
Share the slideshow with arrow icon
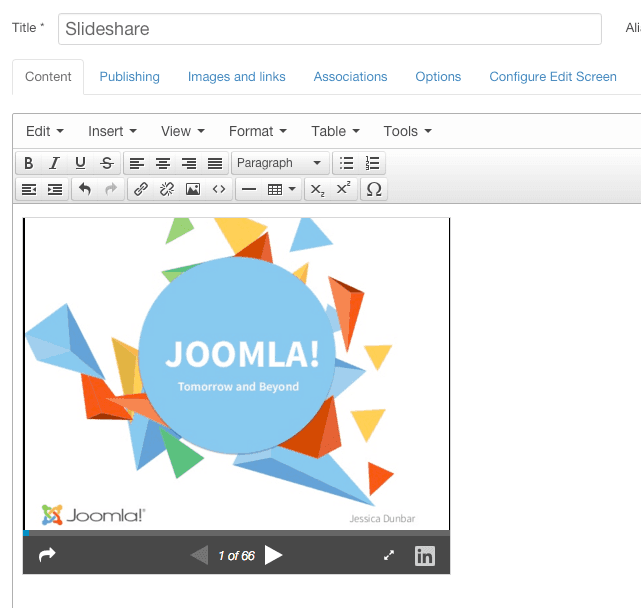(x=47, y=555)
